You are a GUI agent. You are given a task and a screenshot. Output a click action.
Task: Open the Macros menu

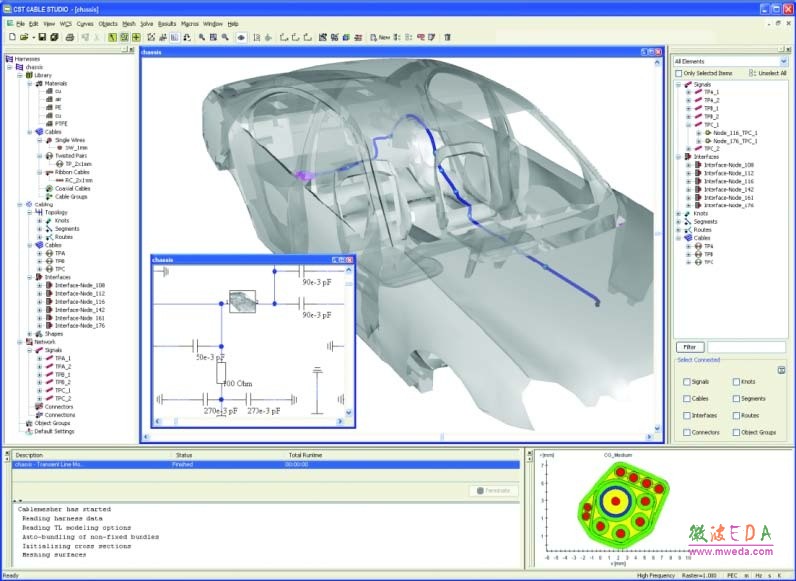pyautogui.click(x=189, y=24)
